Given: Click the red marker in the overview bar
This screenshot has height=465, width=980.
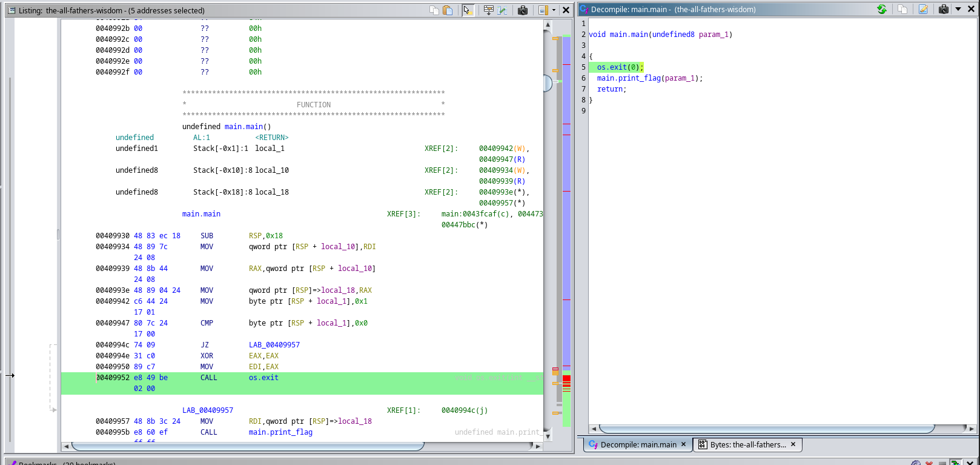Looking at the screenshot, I should click(566, 378).
